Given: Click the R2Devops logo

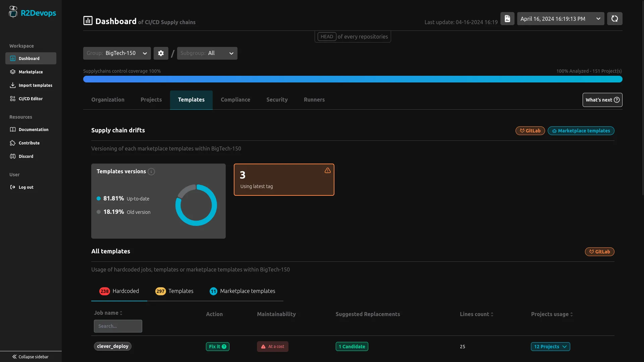Looking at the screenshot, I should coord(32,12).
